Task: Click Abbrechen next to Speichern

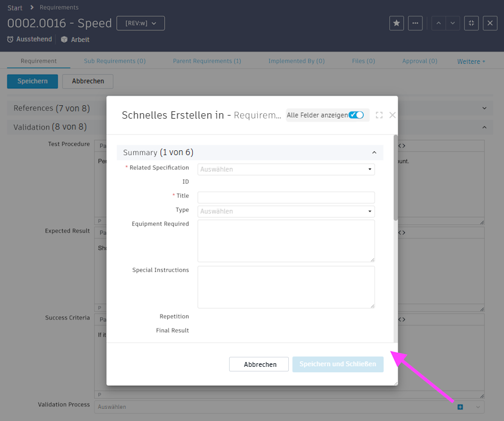Action: coord(88,82)
